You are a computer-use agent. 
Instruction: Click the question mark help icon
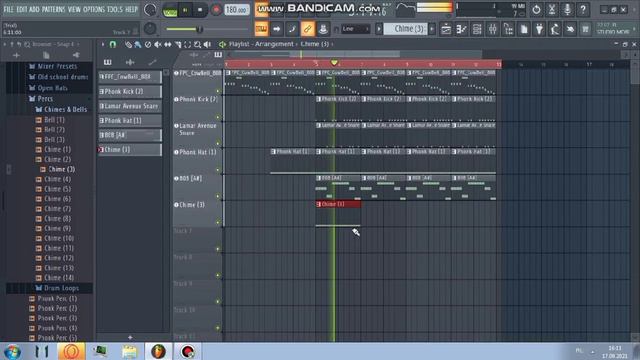pyautogui.click(x=583, y=9)
